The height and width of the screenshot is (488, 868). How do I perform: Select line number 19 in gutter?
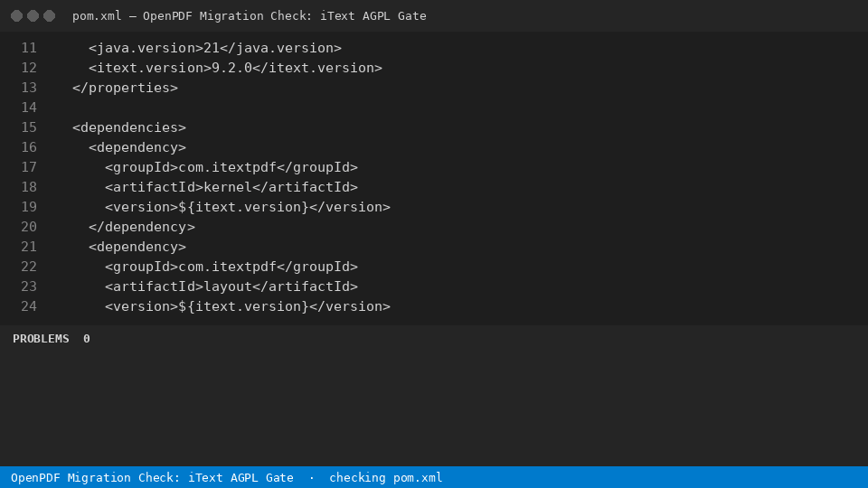tap(29, 208)
